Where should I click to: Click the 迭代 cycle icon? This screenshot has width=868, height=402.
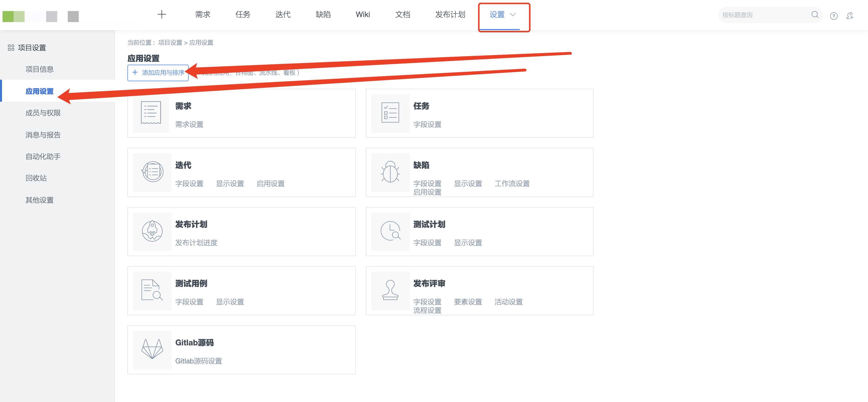[x=152, y=172]
